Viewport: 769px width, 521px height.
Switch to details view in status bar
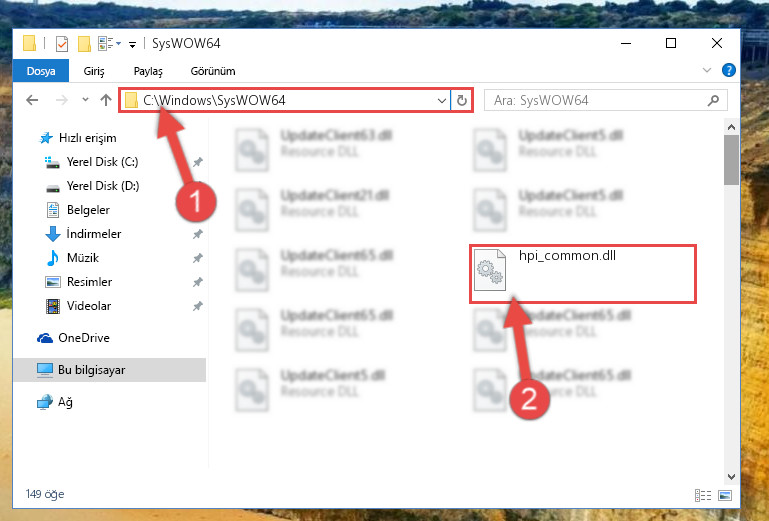pos(703,495)
